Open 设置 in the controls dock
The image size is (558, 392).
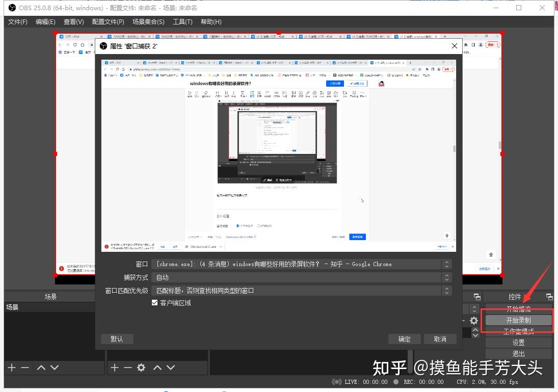coord(518,343)
